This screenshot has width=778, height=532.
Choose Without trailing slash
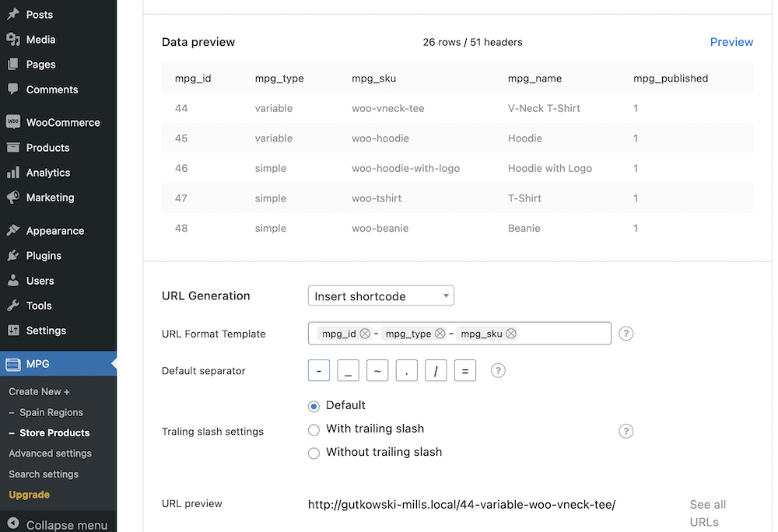(x=314, y=453)
